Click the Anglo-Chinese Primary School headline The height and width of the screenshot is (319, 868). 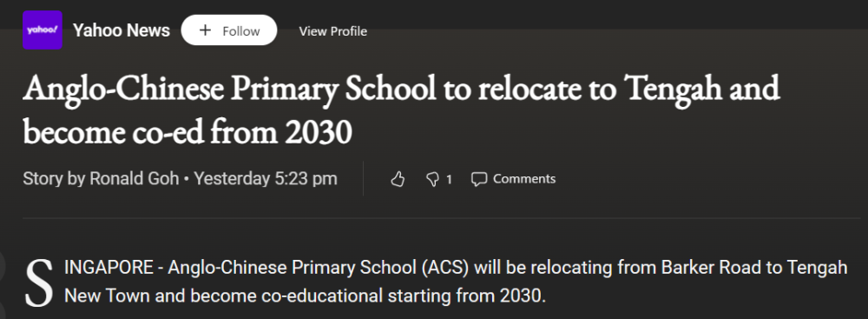[x=401, y=110]
